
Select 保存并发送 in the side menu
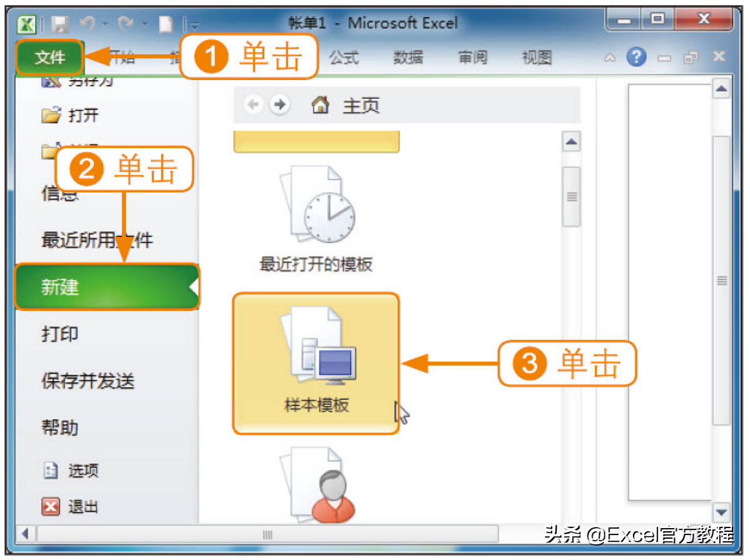(x=88, y=381)
